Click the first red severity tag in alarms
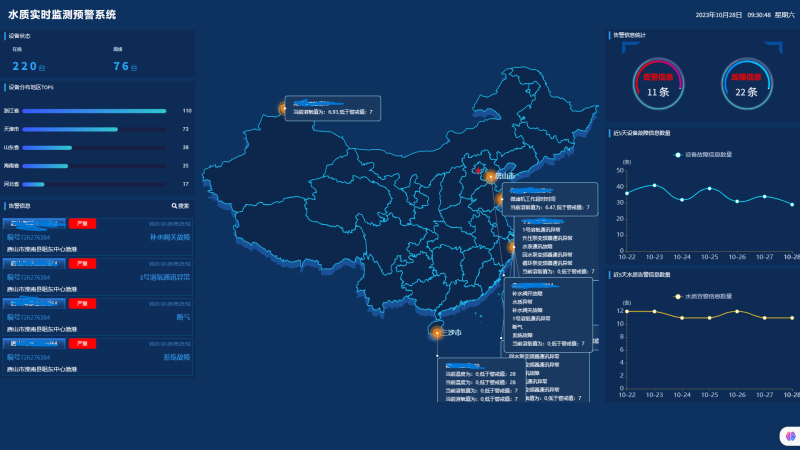Image resolution: width=800 pixels, height=450 pixels. tap(83, 224)
